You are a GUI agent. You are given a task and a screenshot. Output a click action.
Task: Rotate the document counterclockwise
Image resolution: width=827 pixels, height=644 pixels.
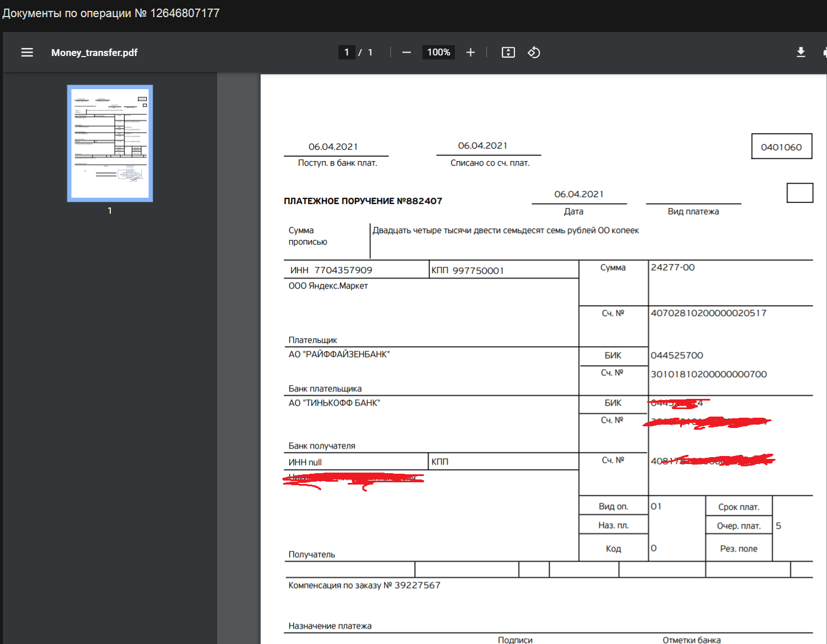point(534,53)
